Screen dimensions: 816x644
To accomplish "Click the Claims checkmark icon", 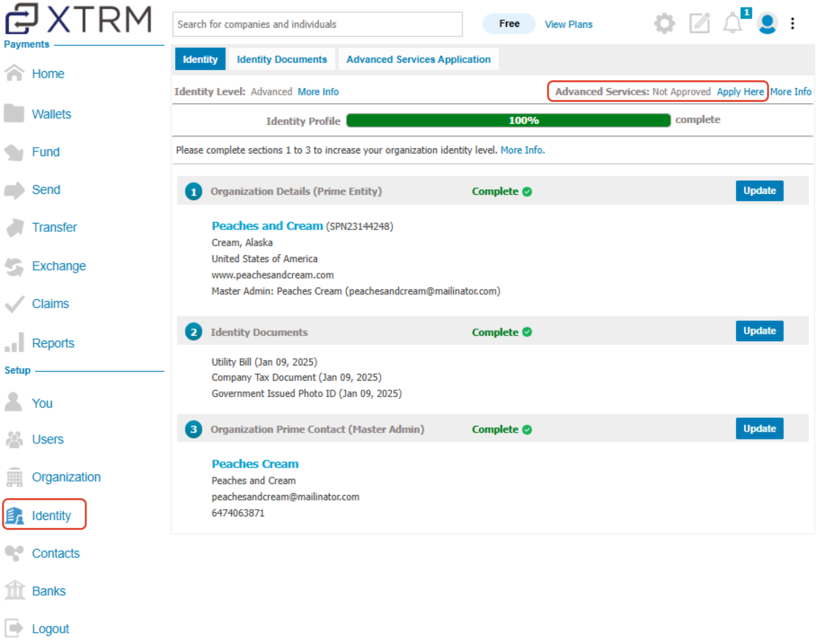I will pos(14,304).
